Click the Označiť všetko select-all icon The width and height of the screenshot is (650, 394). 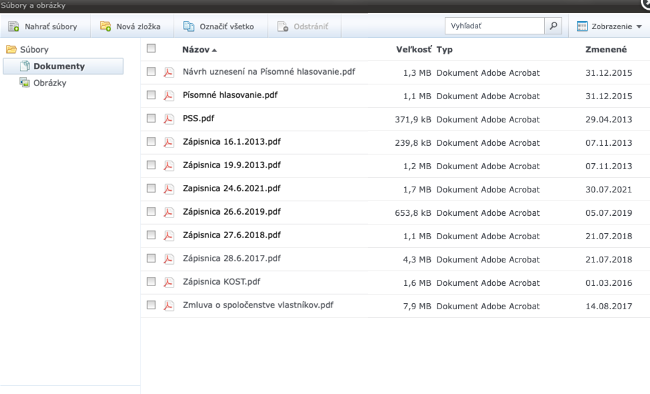(x=189, y=27)
